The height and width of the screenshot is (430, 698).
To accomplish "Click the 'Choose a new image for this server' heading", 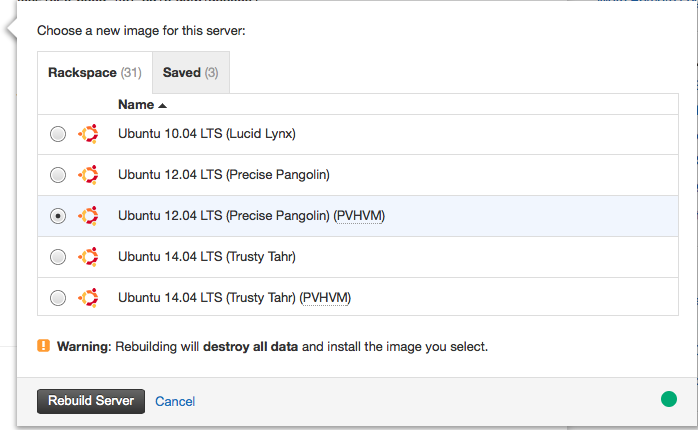I will coord(141,31).
